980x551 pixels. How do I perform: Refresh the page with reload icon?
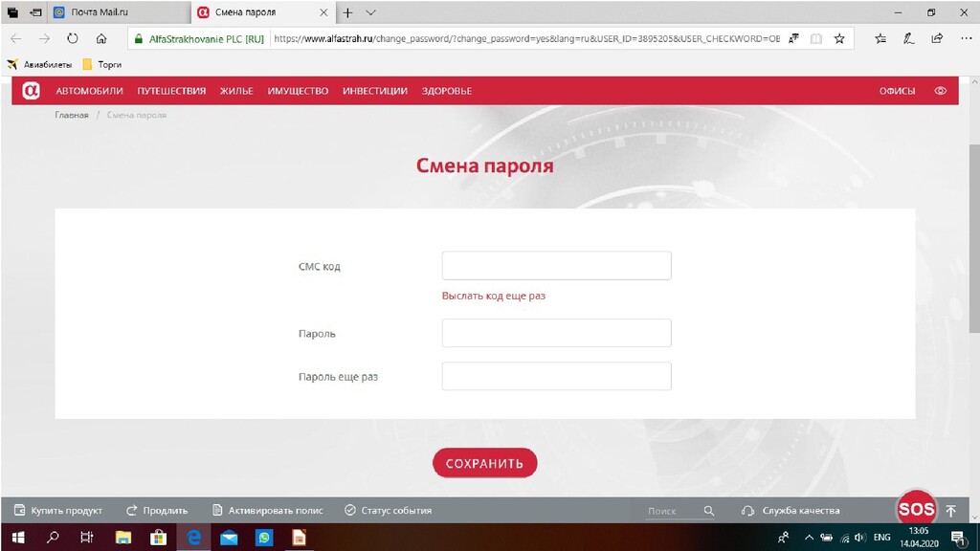(73, 38)
